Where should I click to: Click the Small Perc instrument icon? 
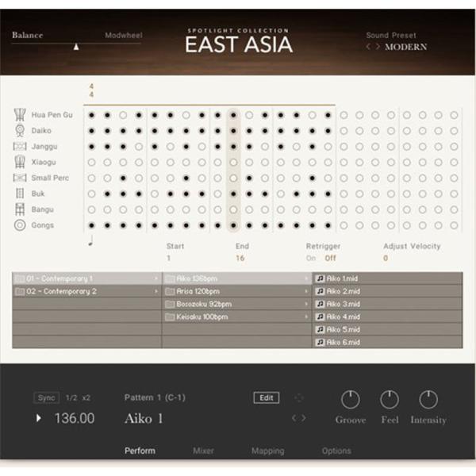(x=19, y=178)
